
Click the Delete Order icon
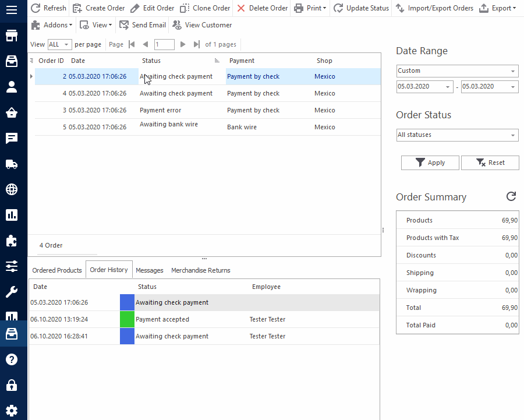point(241,8)
